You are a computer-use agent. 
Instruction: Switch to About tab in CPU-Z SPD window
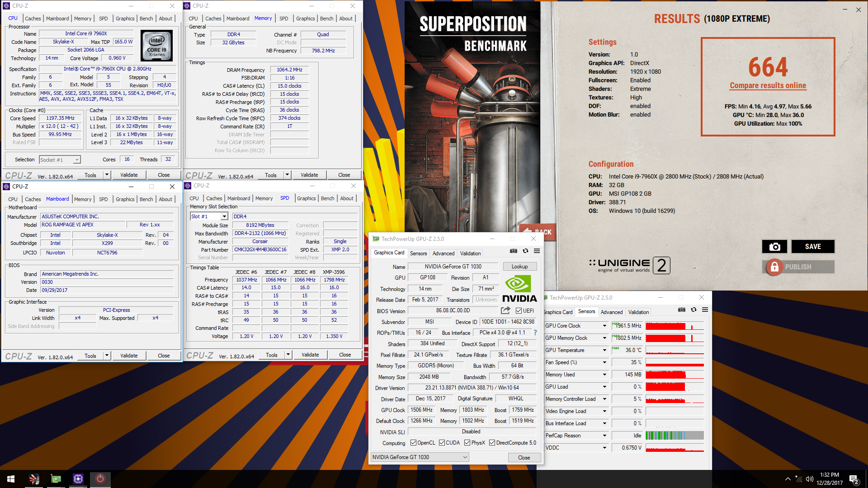[347, 198]
